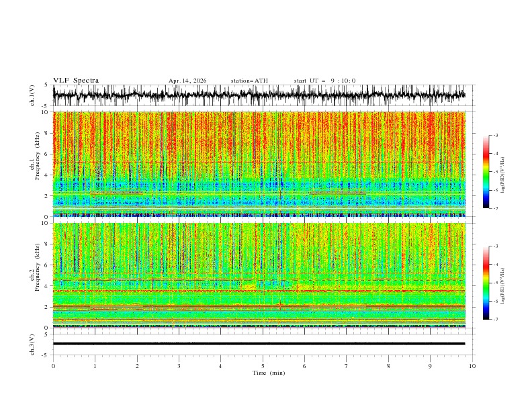
Task: Click time axis tick label '5'
Action: (x=263, y=366)
